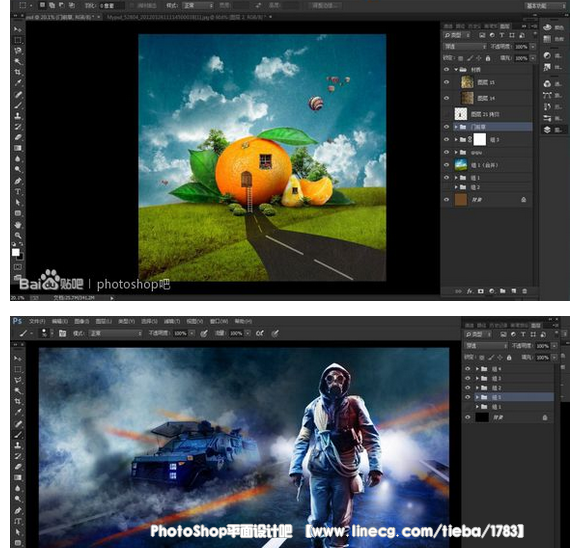
Task: Select the Crop tool in orange-house window
Action: point(18,72)
